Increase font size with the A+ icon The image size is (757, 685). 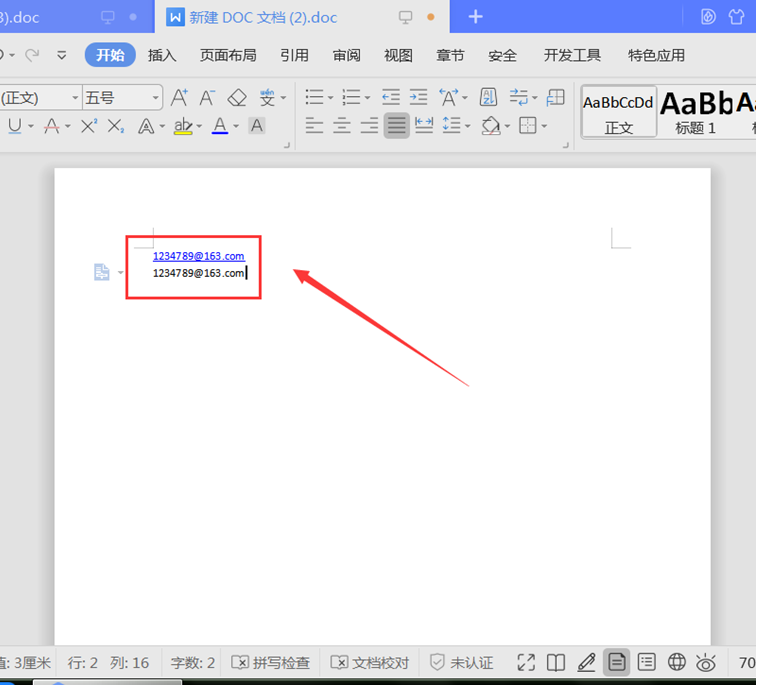pos(180,98)
